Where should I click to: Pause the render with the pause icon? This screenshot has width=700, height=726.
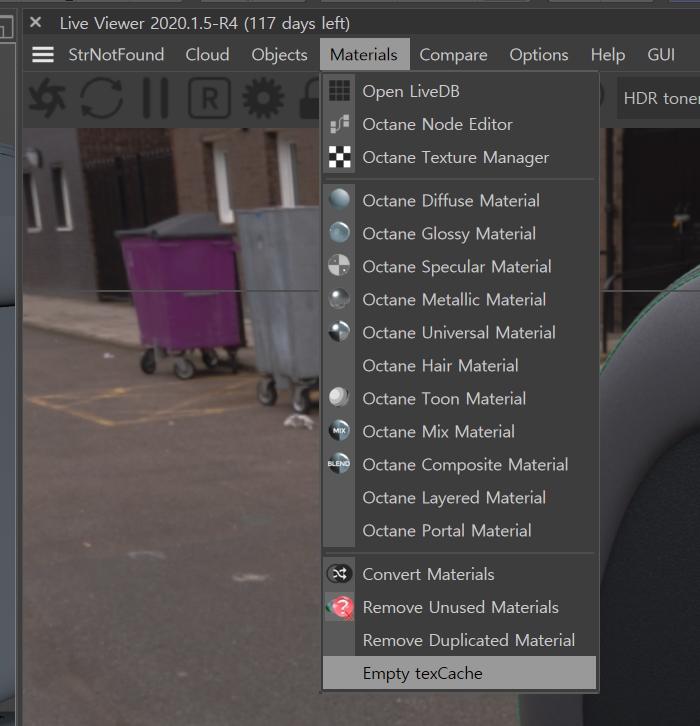(x=156, y=98)
